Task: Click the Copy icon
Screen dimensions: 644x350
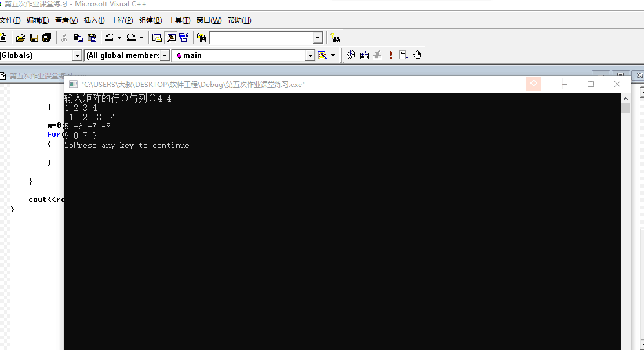Action: coord(78,38)
